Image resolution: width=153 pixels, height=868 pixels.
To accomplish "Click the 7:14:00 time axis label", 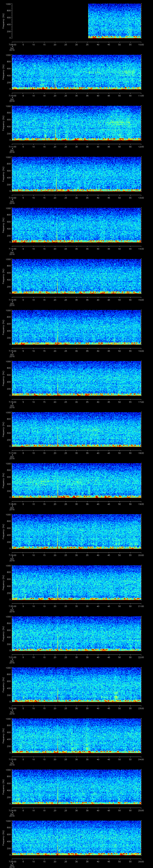I will [x=12, y=300].
